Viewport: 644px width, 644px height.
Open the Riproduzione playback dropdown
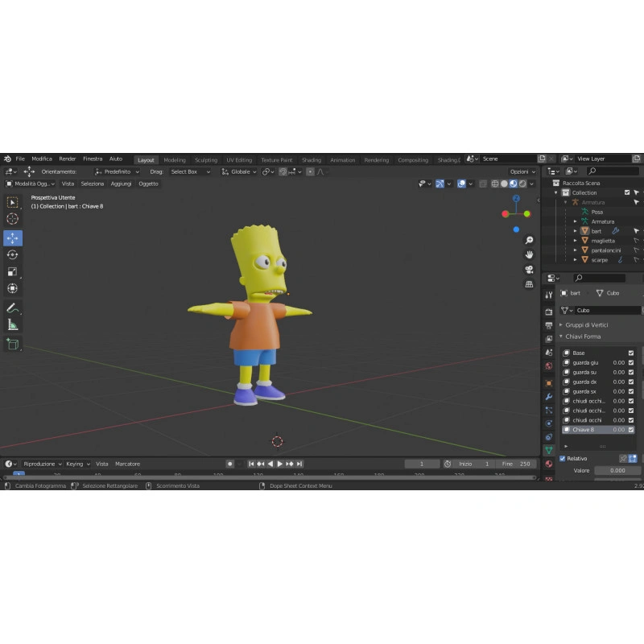43,464
